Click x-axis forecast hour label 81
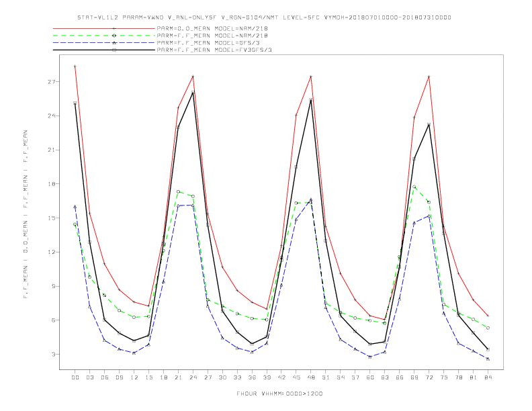Viewport: 532px width, 411px height. coord(474,377)
